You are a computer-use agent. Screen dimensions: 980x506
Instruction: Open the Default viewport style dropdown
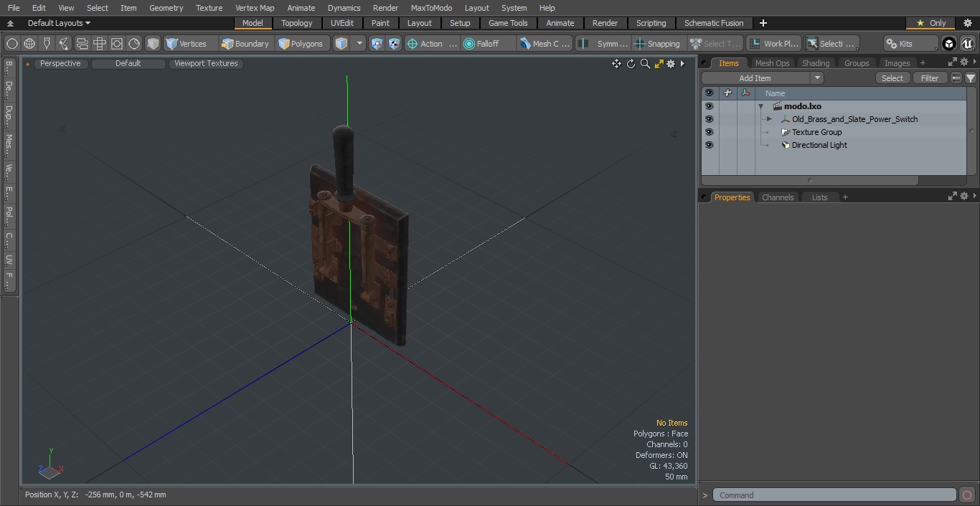pyautogui.click(x=128, y=63)
